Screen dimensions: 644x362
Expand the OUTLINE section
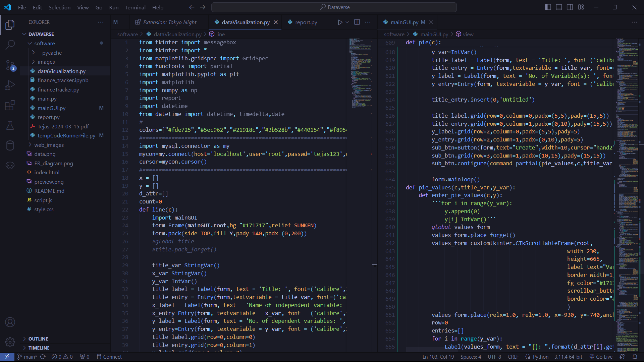coord(38,339)
